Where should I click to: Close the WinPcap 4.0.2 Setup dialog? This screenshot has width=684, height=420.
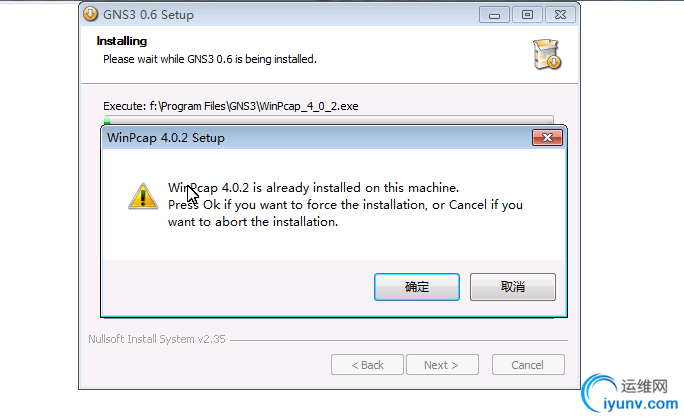[542, 138]
